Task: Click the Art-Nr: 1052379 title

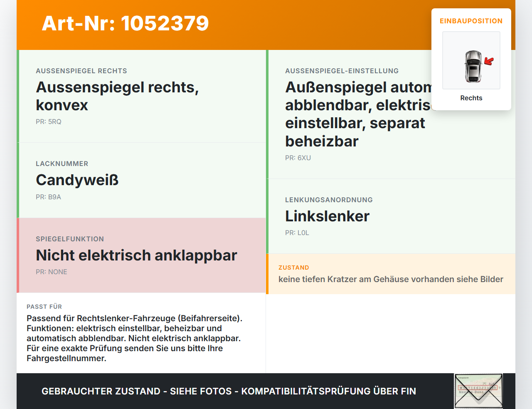Action: (126, 23)
